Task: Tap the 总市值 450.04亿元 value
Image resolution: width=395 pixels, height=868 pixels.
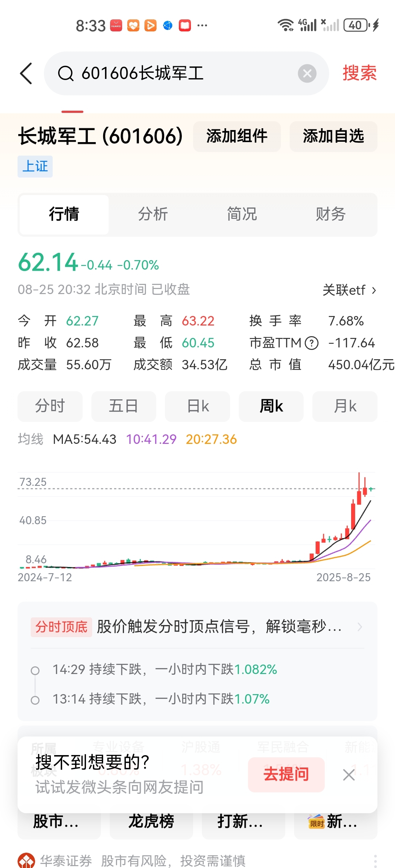Action: [x=361, y=365]
